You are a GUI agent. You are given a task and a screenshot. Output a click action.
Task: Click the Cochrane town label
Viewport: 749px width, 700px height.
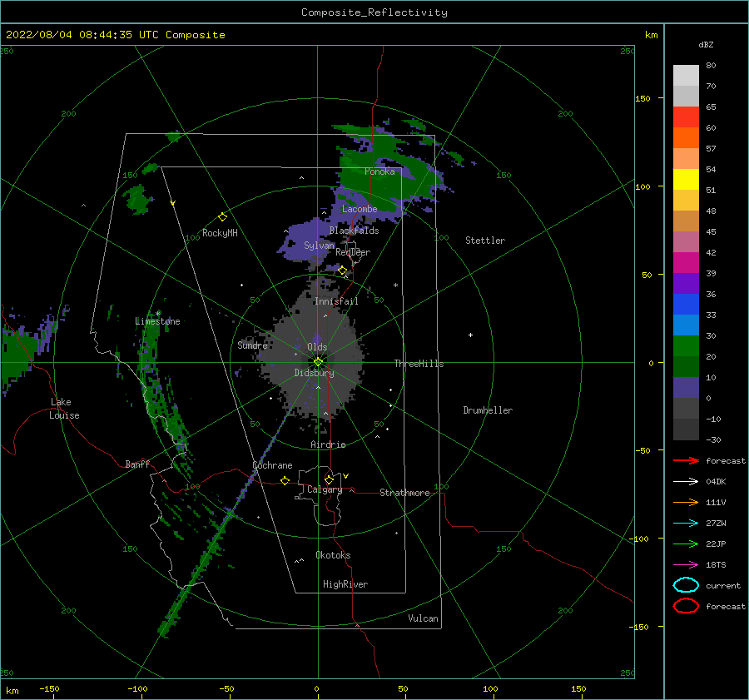[272, 465]
